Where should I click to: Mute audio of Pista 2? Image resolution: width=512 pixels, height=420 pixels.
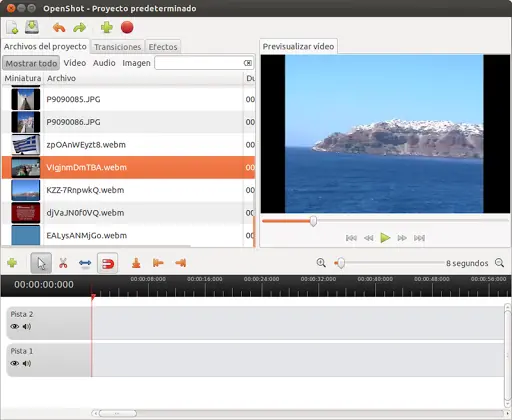[27, 327]
